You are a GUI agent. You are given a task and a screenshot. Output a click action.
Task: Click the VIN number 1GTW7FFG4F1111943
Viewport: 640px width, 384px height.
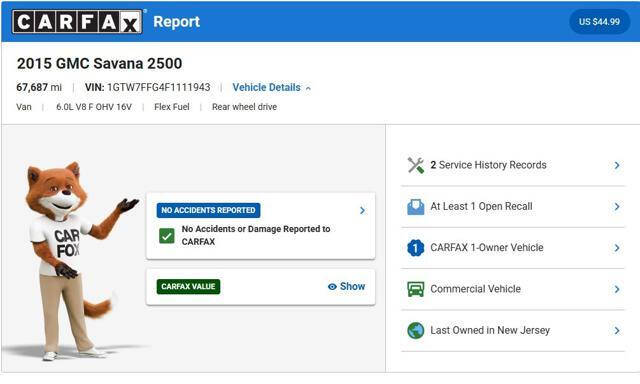pos(159,87)
